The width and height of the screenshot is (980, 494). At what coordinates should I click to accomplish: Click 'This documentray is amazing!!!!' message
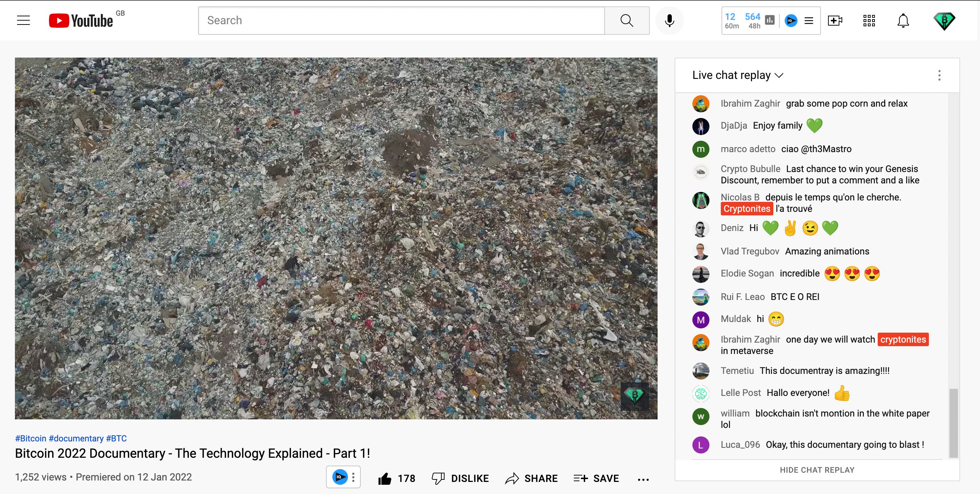tap(825, 371)
